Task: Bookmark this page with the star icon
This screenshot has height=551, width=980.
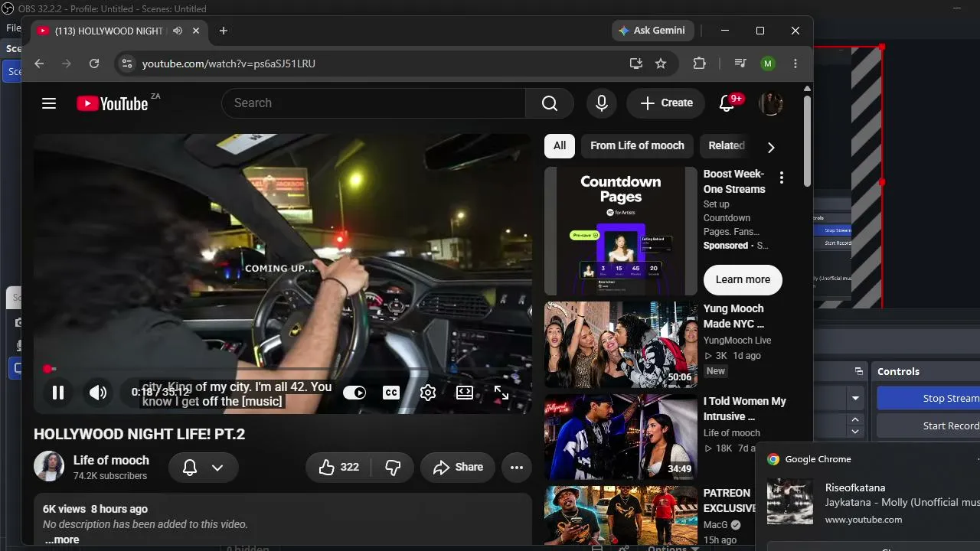Action: pos(661,64)
